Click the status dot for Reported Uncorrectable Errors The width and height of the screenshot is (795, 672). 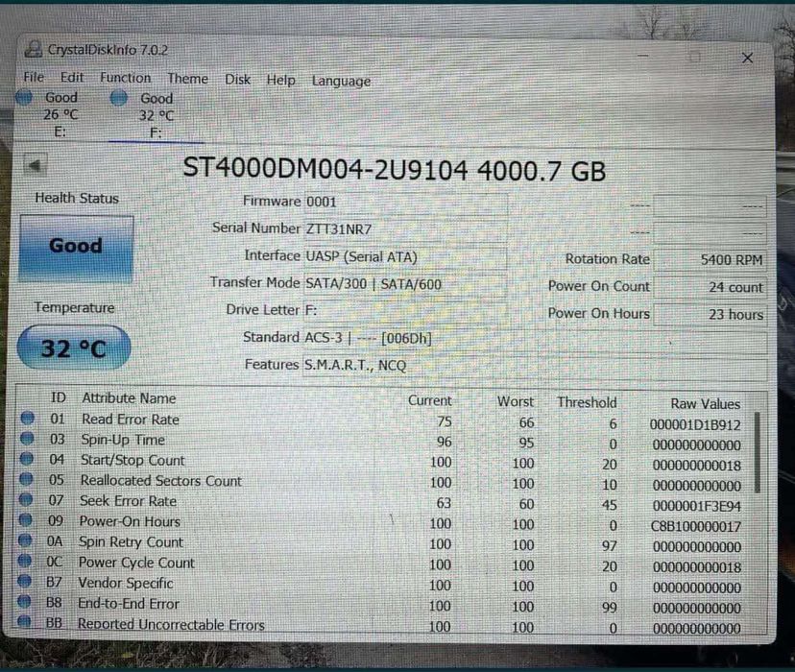pyautogui.click(x=23, y=621)
